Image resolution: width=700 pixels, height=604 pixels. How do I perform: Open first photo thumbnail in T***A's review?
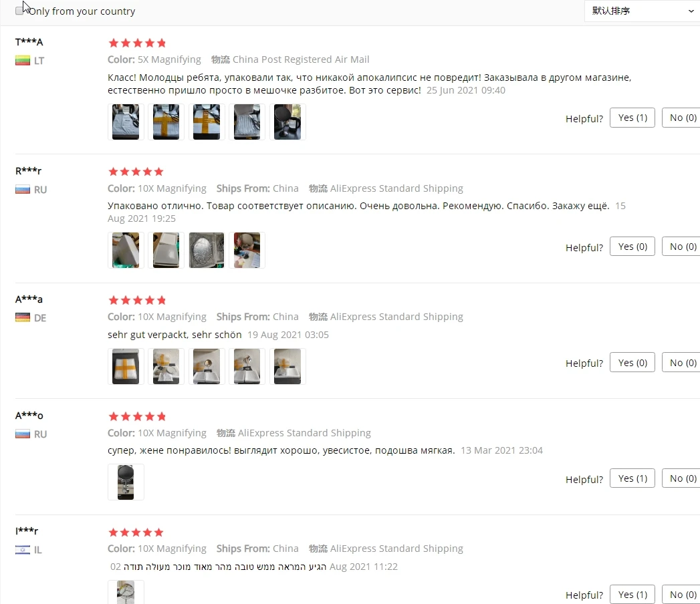click(126, 122)
